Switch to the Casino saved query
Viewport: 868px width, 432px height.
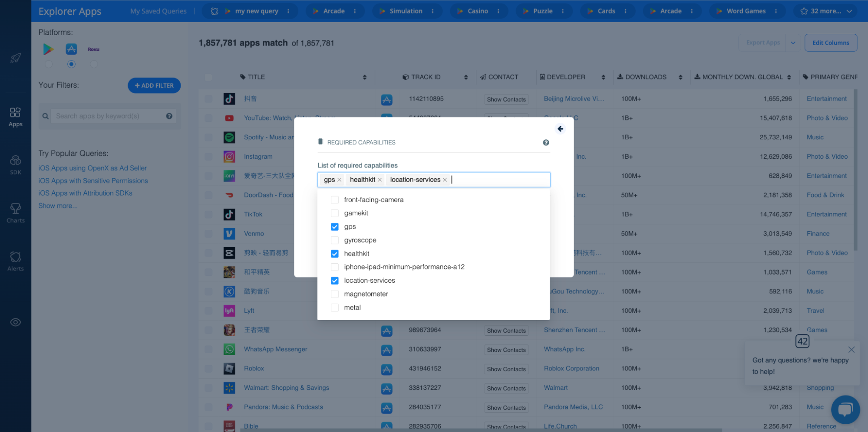[478, 11]
